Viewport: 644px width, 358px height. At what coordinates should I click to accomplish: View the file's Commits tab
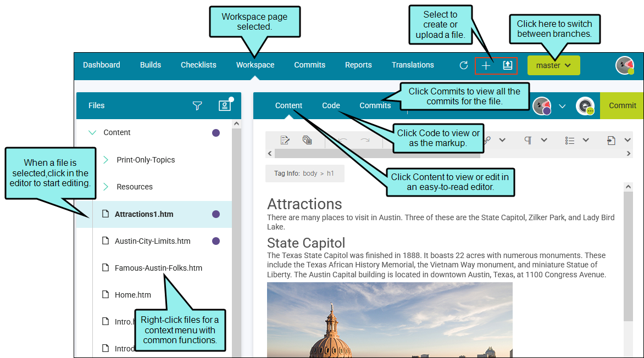[375, 105]
